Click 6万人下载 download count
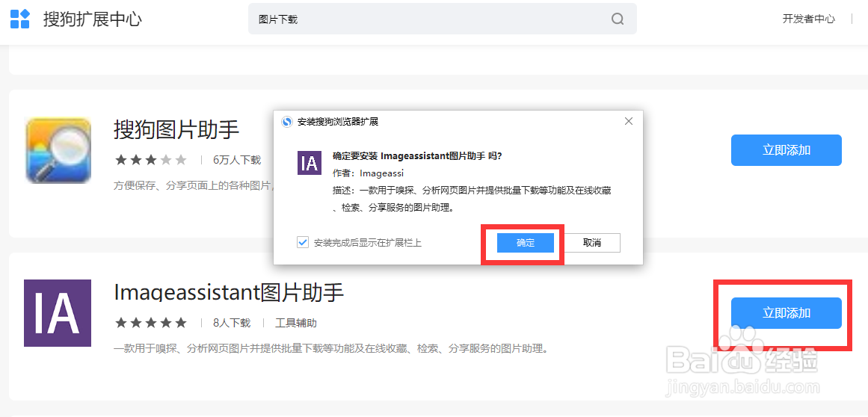Viewport: 868px width, 417px height. pos(237,161)
